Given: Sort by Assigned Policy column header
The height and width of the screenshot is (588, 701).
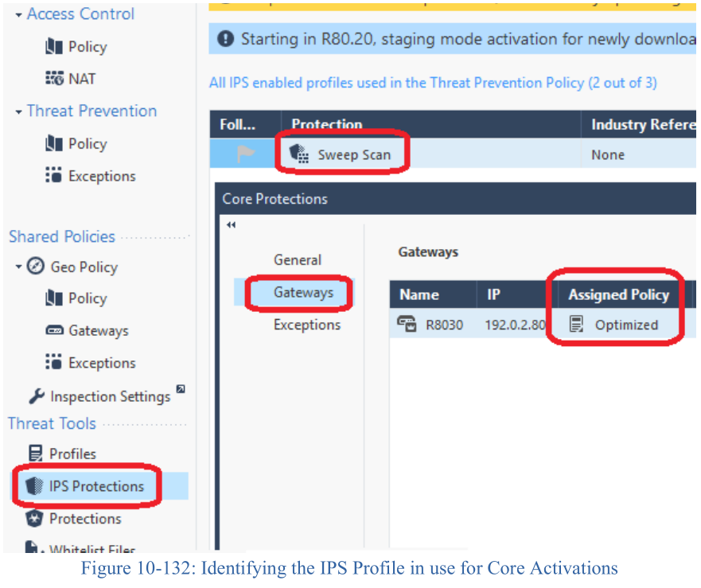Looking at the screenshot, I should [x=618, y=294].
